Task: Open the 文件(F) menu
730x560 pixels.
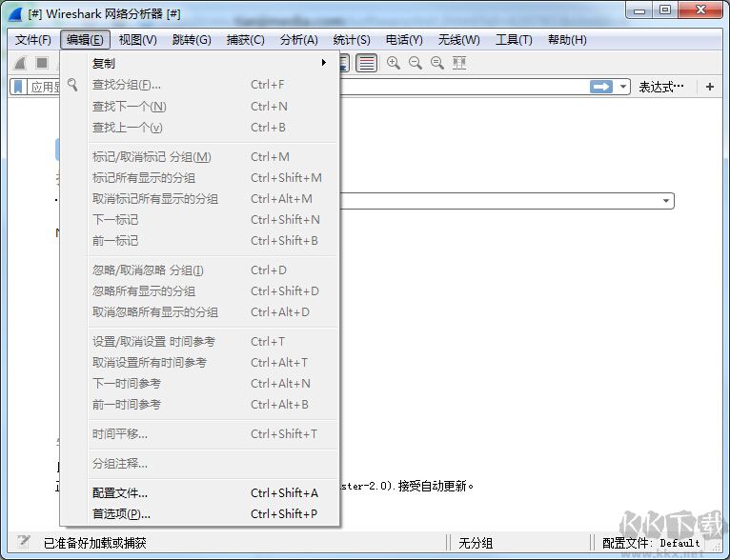Action: pyautogui.click(x=33, y=40)
